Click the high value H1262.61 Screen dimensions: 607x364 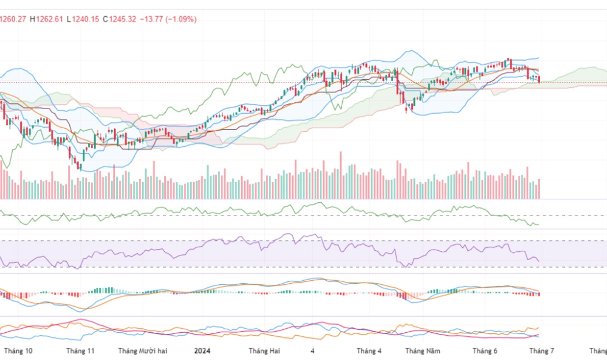(46, 19)
